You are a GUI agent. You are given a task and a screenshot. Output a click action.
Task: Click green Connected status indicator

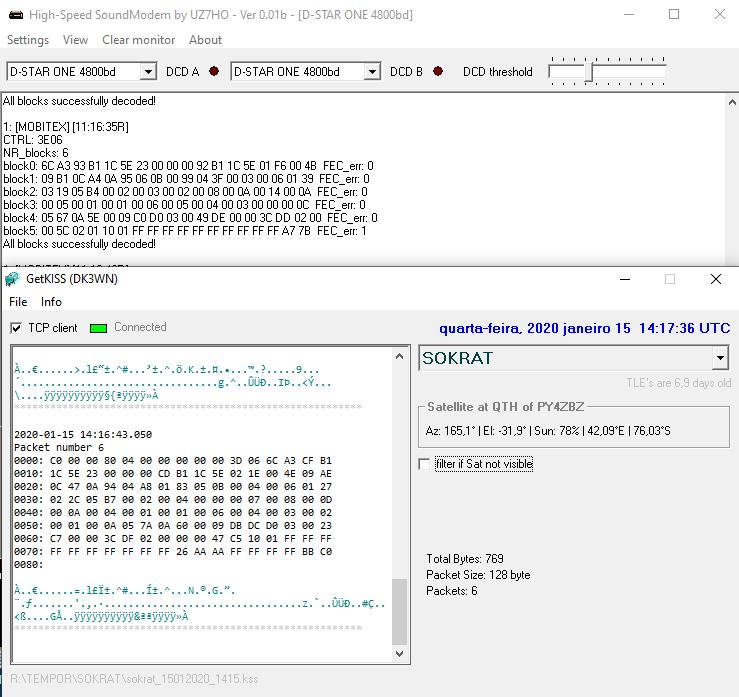(98, 328)
